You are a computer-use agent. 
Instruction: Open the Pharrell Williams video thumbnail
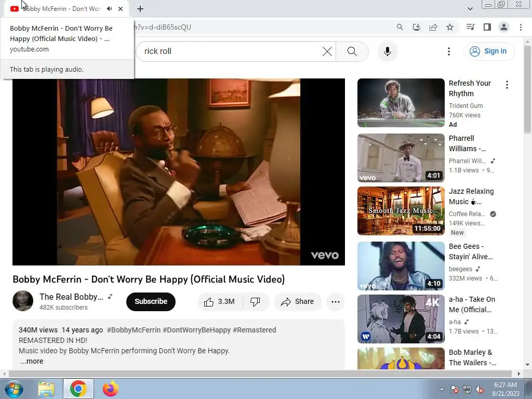401,158
